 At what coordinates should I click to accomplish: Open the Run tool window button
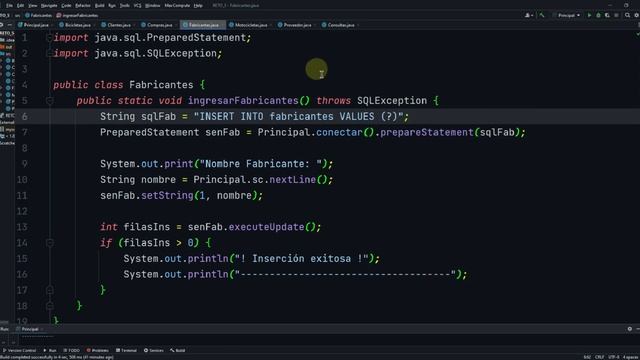[50, 350]
